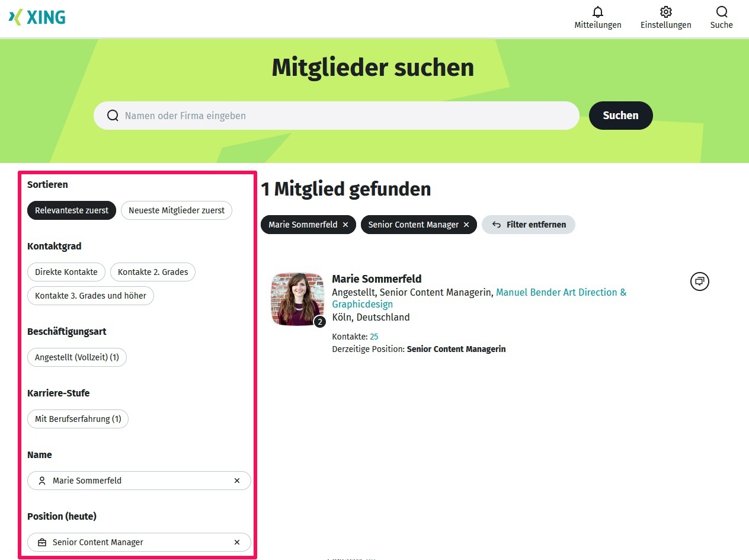
Task: Click the Suchen button
Action: pos(620,116)
